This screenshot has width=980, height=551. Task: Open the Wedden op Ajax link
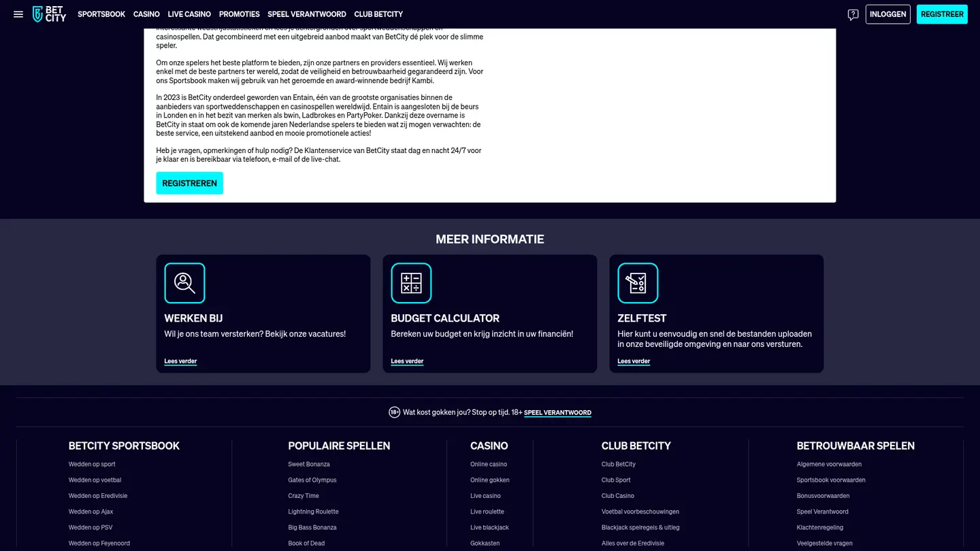point(91,512)
